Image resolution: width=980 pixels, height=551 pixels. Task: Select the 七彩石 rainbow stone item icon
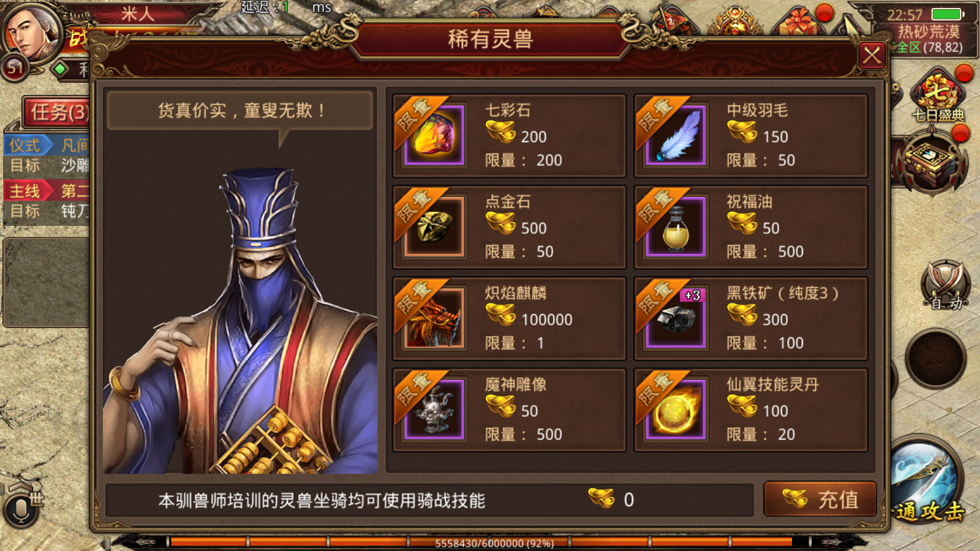pyautogui.click(x=434, y=135)
